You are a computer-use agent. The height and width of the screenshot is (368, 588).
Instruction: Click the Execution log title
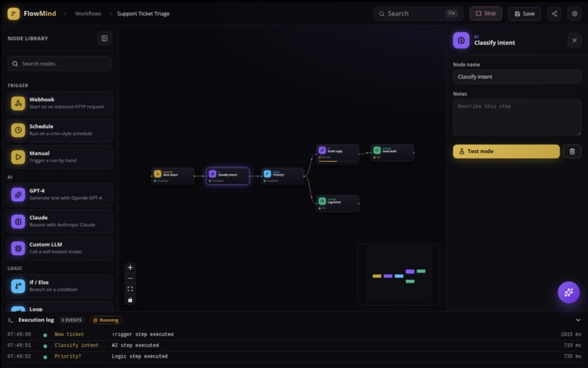coord(36,320)
